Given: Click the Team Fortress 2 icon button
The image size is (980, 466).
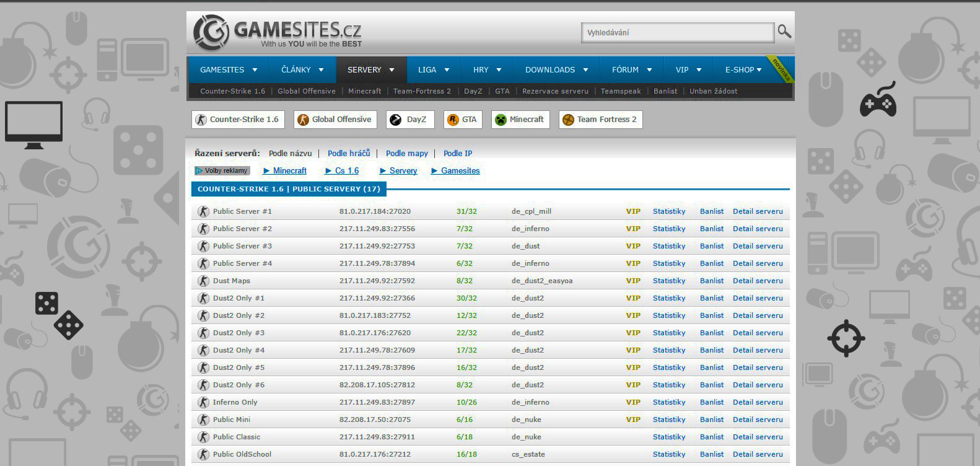Looking at the screenshot, I should pyautogui.click(x=601, y=120).
